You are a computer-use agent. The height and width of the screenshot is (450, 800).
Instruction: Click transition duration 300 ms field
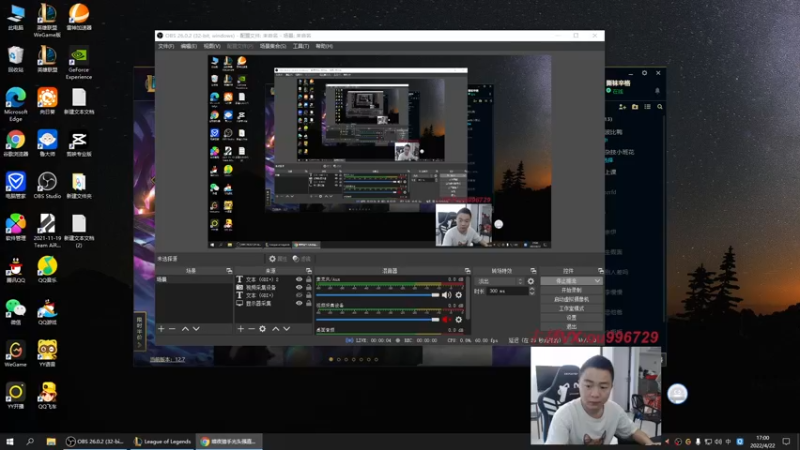click(x=507, y=291)
